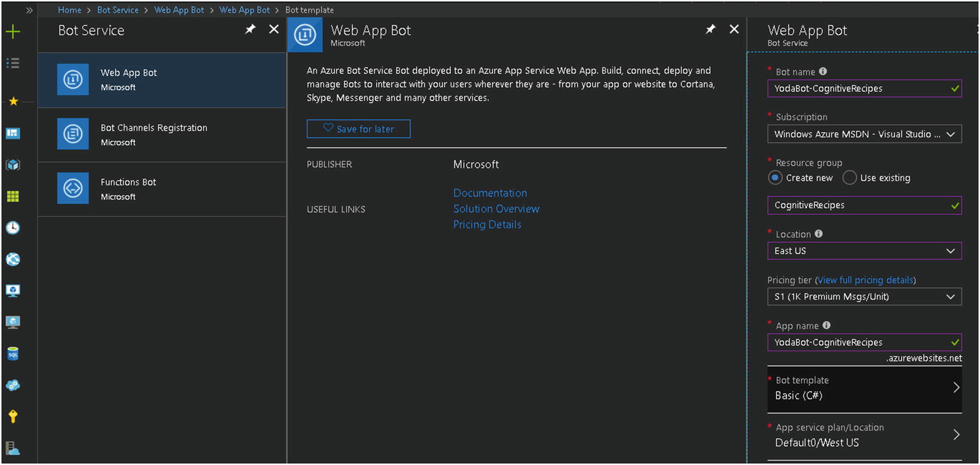
Task: Show Bot name info tooltip icon
Action: pyautogui.click(x=823, y=72)
